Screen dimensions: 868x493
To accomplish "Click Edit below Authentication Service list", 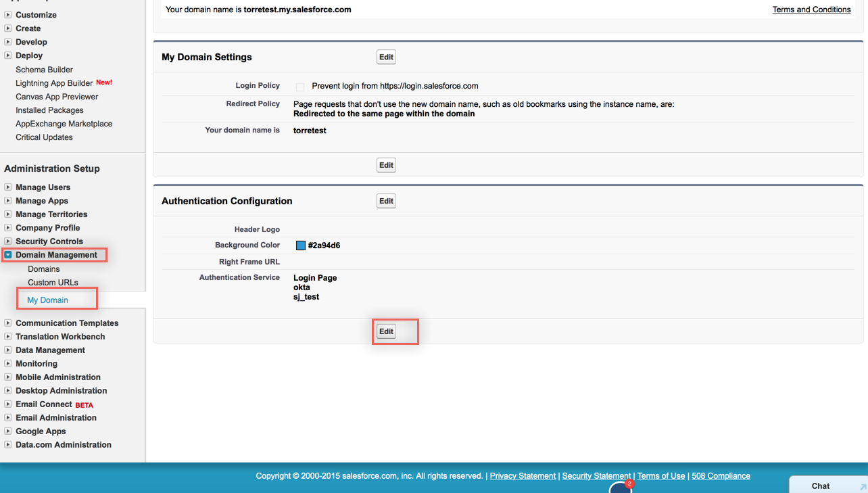I will coord(386,331).
